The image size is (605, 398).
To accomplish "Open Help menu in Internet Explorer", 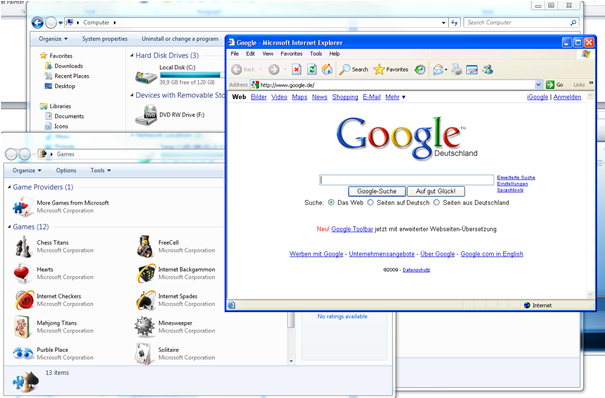I will click(x=335, y=54).
